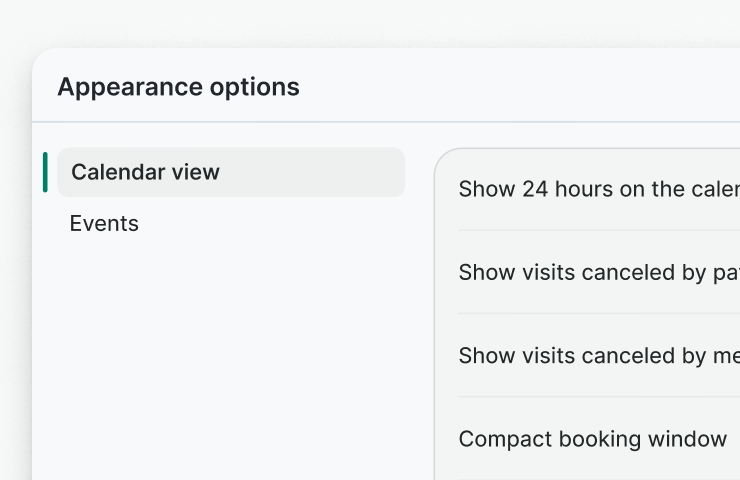Click the settings card's rounded top-left corner

coord(442,156)
